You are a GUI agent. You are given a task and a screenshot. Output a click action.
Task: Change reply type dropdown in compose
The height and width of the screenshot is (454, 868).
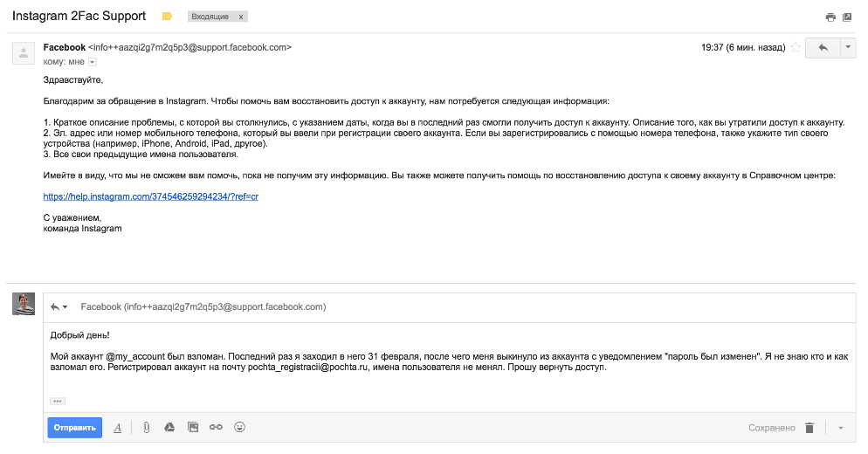[x=59, y=306]
